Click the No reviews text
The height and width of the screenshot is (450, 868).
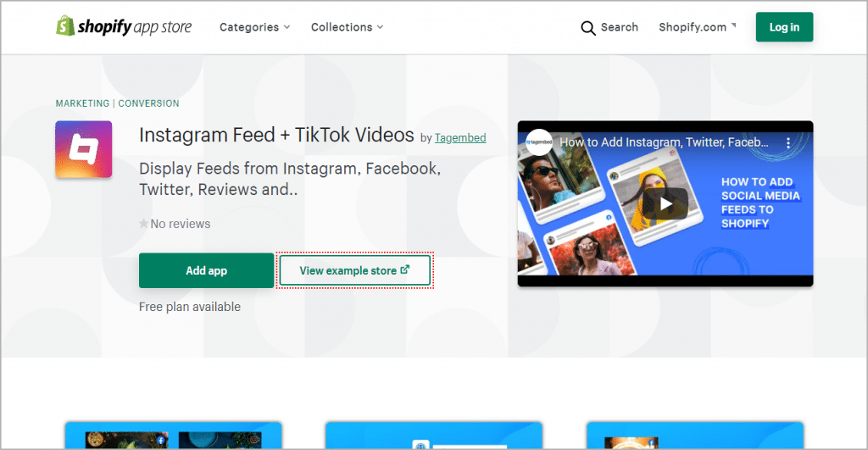point(181,224)
